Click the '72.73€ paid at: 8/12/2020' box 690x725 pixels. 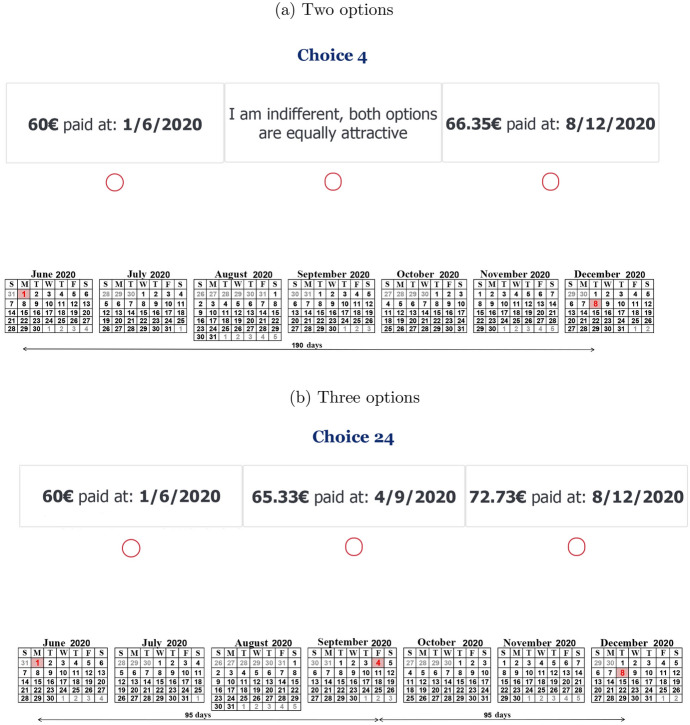click(x=576, y=496)
